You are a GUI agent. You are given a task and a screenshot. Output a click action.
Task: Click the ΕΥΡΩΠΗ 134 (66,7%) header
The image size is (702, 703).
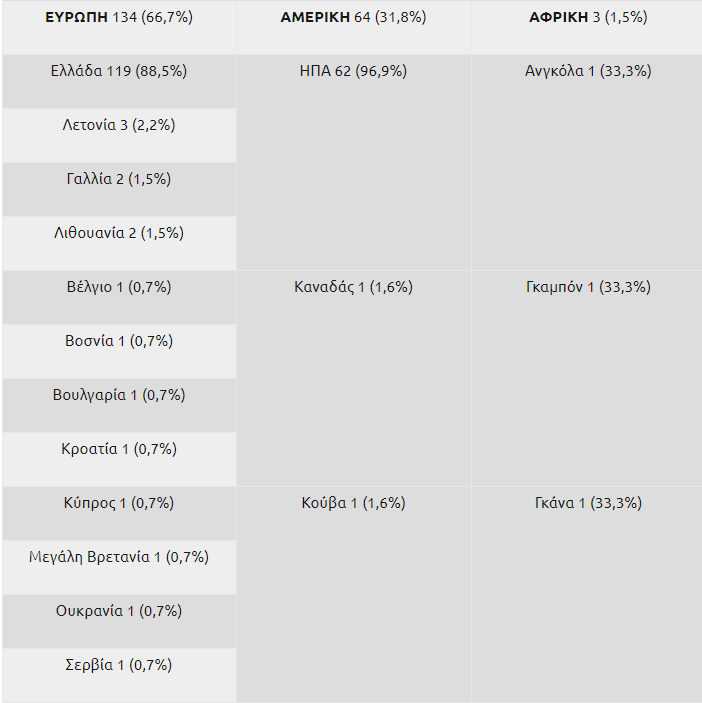coord(119,18)
